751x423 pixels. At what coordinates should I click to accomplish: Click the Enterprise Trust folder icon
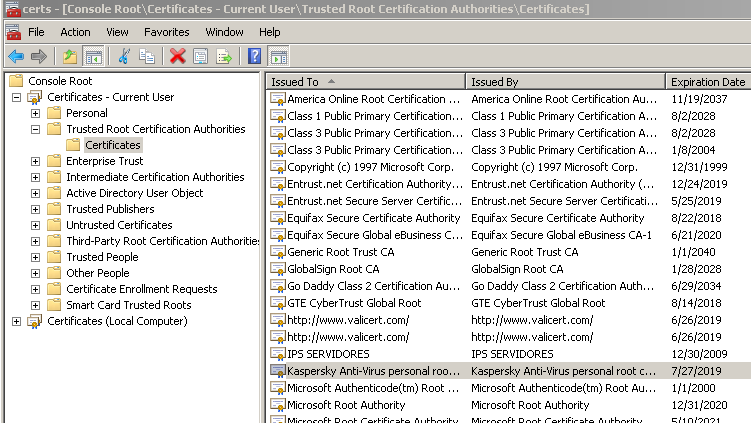pyautogui.click(x=54, y=161)
